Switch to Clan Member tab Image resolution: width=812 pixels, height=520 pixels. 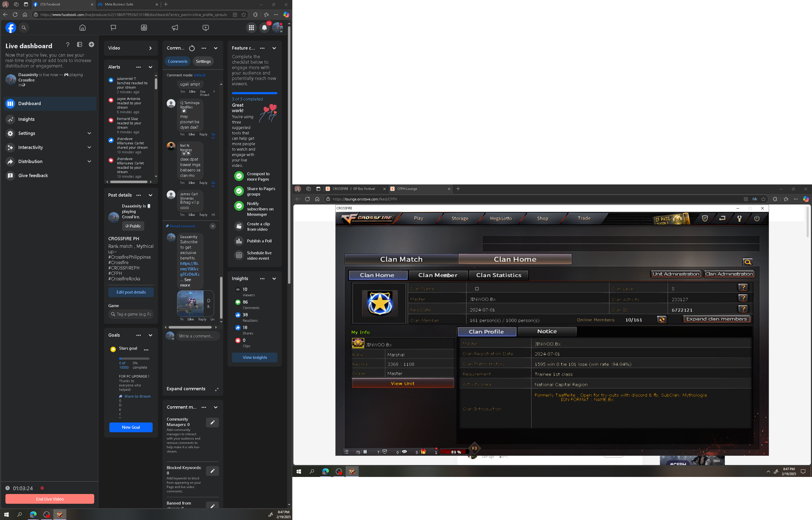click(x=438, y=275)
